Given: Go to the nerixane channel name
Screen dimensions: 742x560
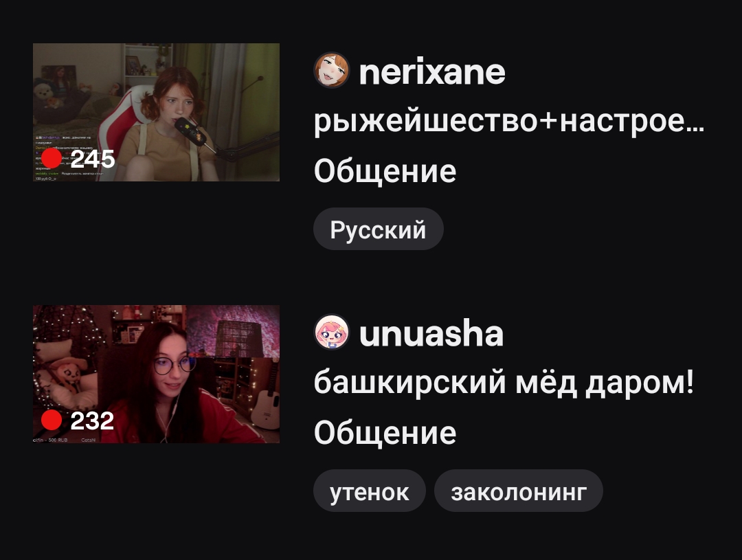Looking at the screenshot, I should click(432, 71).
